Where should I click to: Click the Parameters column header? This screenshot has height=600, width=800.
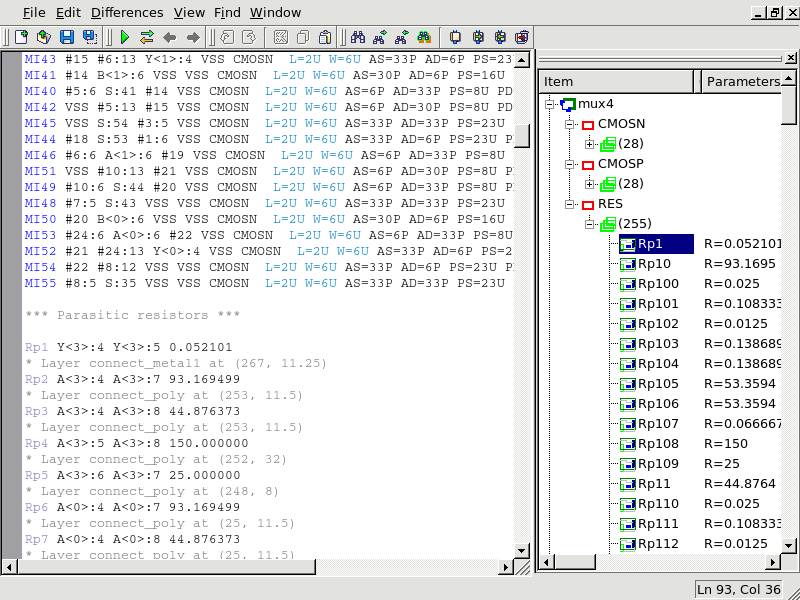[741, 81]
